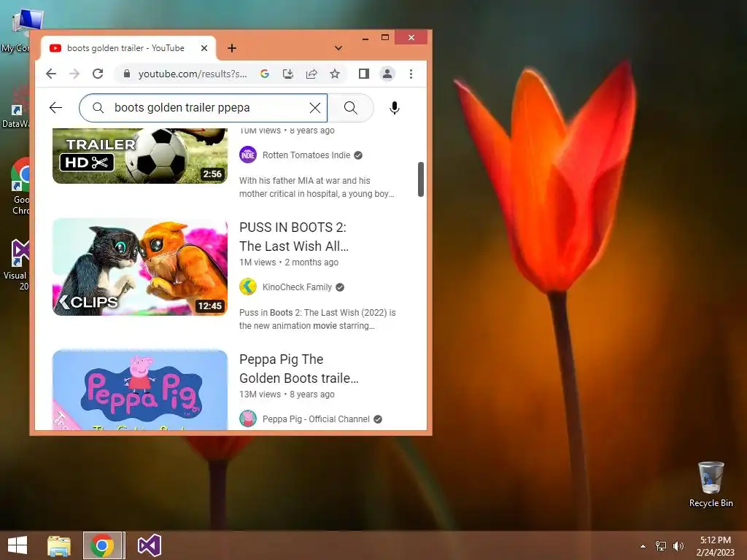Screen dimensions: 747x560
Task: Open the Google icon in address bar
Action: click(265, 74)
